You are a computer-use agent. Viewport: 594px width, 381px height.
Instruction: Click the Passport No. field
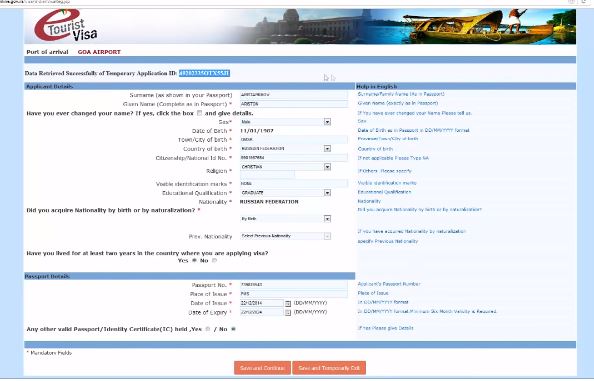[294, 285]
